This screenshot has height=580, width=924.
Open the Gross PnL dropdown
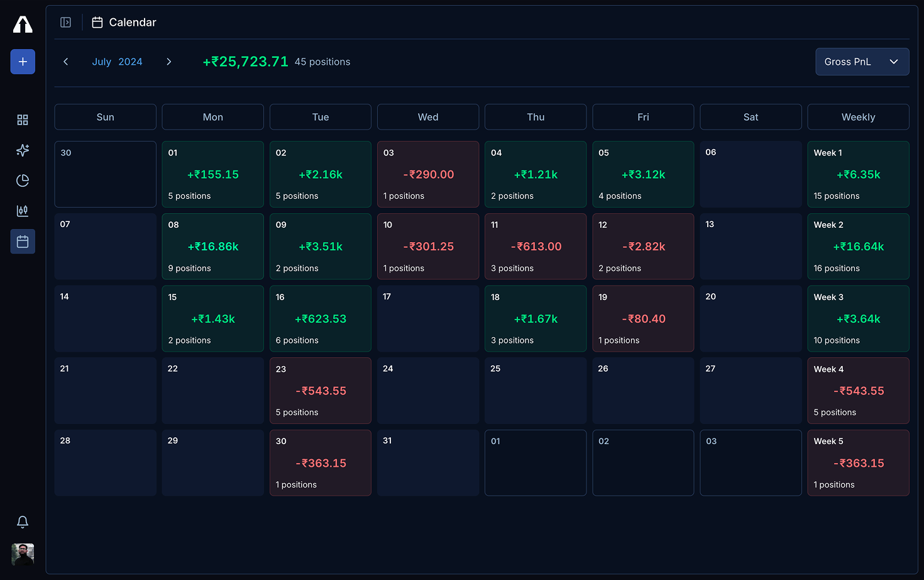862,62
